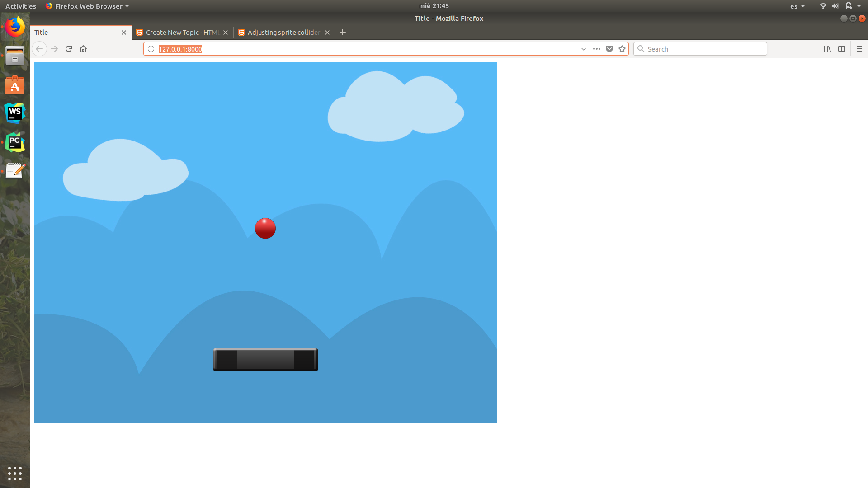Open a new tab with plus button

343,32
